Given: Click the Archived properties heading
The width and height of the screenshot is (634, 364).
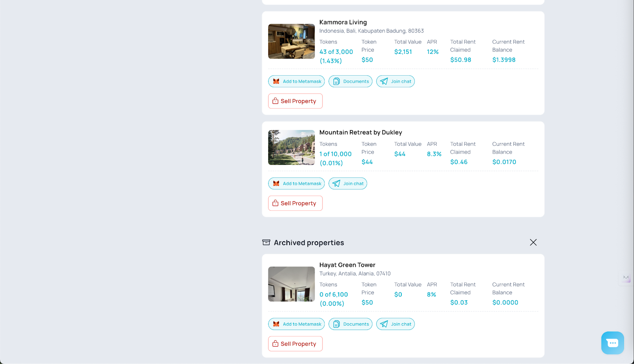Looking at the screenshot, I should [309, 242].
